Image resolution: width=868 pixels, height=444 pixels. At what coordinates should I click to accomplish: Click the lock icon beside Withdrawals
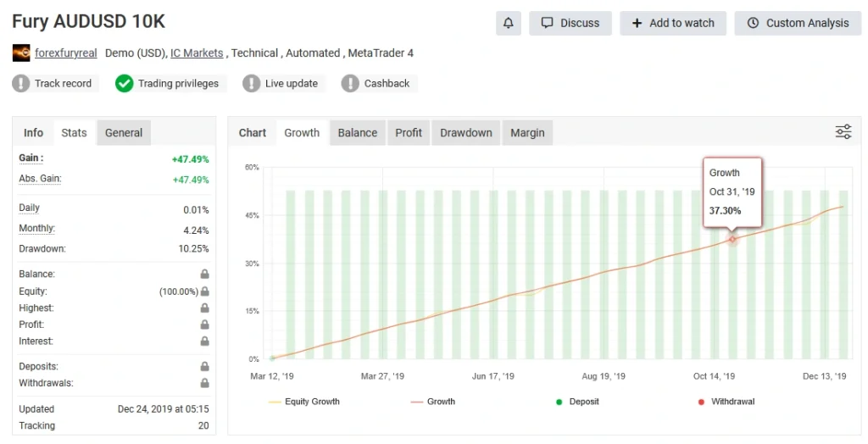tap(205, 383)
